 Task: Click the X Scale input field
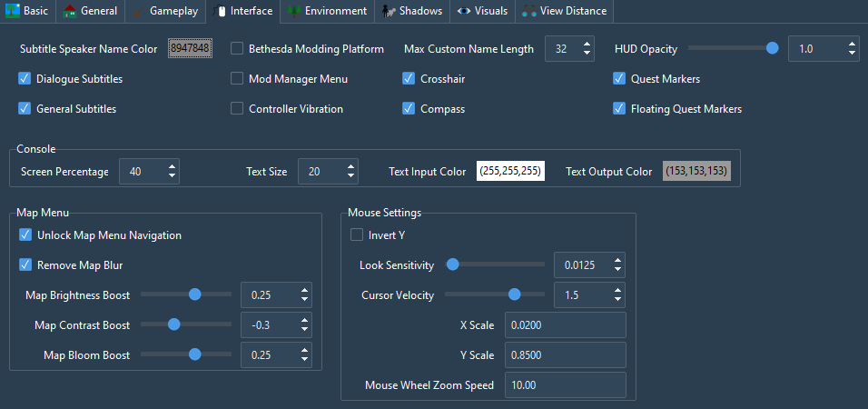pyautogui.click(x=565, y=324)
